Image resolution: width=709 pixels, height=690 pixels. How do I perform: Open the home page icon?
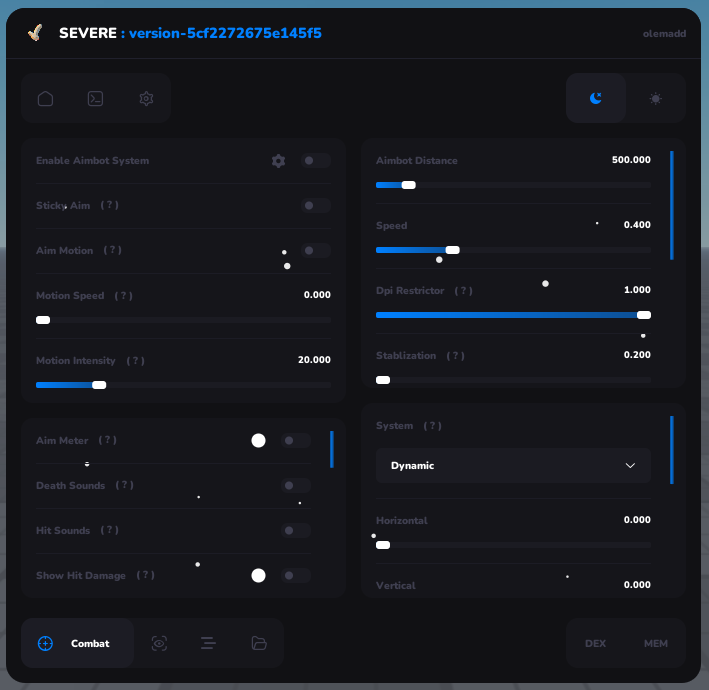point(45,99)
